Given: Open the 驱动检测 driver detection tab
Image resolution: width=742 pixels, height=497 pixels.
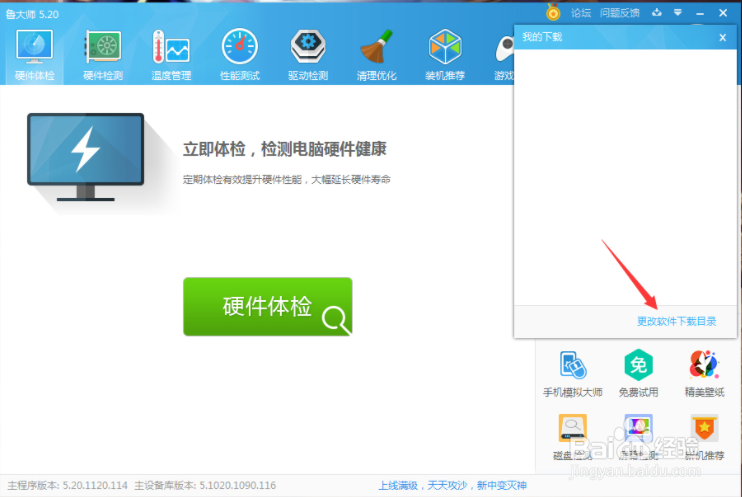Looking at the screenshot, I should 308,55.
